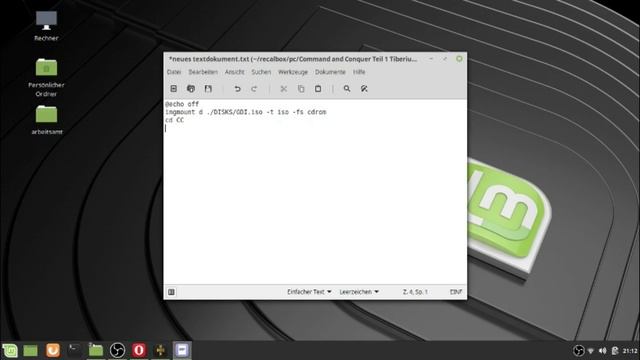
Task: Maximize the text editor window
Action: [445, 59]
